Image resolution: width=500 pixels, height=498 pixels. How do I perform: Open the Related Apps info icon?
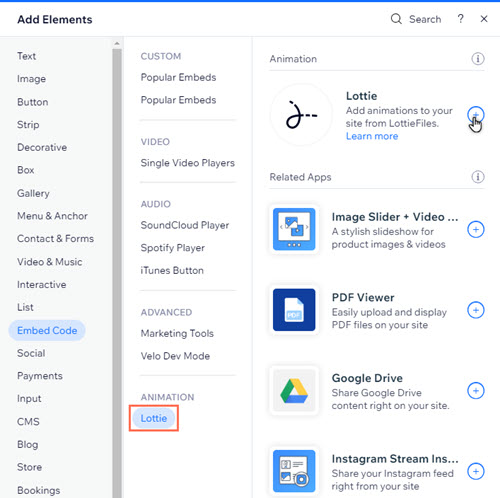478,177
